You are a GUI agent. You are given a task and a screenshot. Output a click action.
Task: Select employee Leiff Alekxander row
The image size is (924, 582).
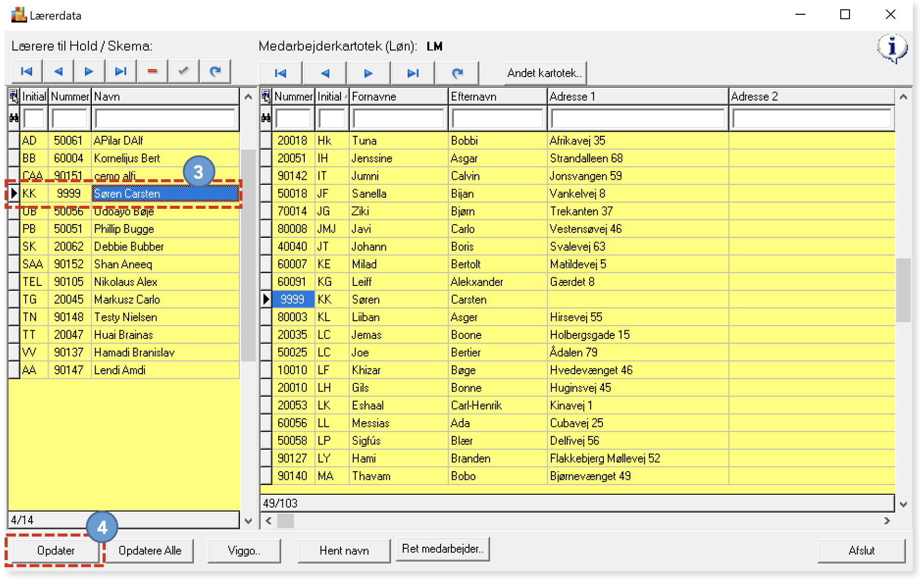point(577,282)
